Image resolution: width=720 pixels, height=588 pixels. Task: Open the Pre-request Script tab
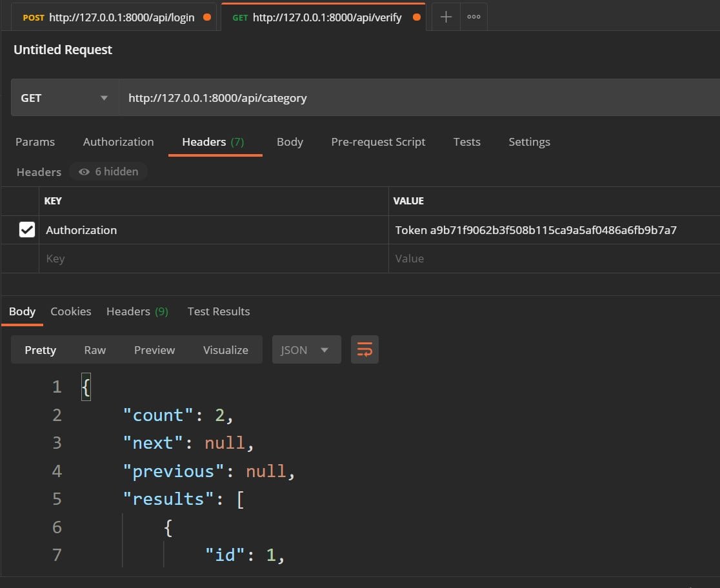tap(378, 142)
